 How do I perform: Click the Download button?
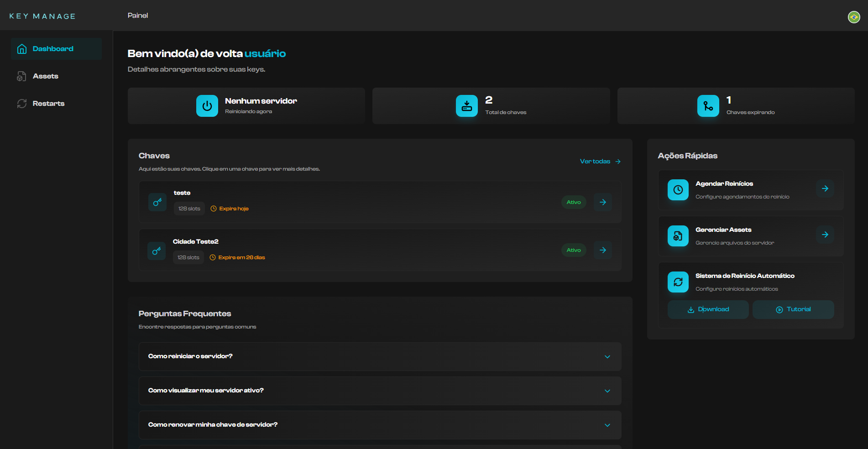[x=708, y=309]
